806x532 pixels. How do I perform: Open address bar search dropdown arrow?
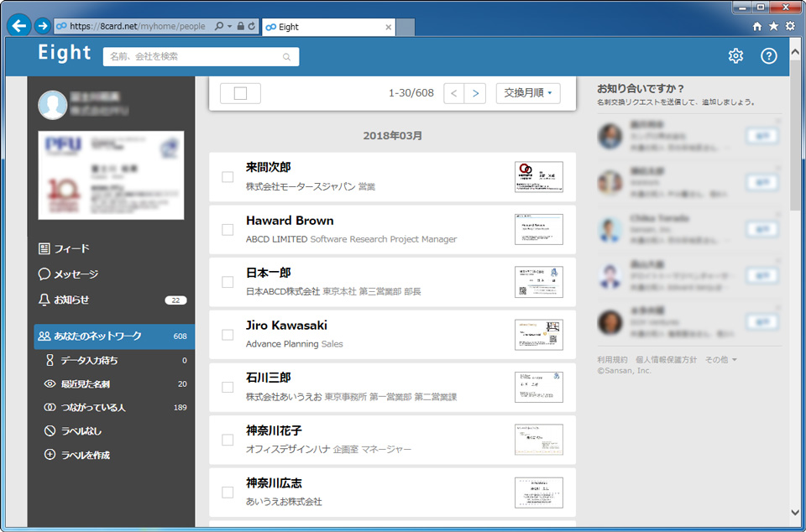(229, 26)
